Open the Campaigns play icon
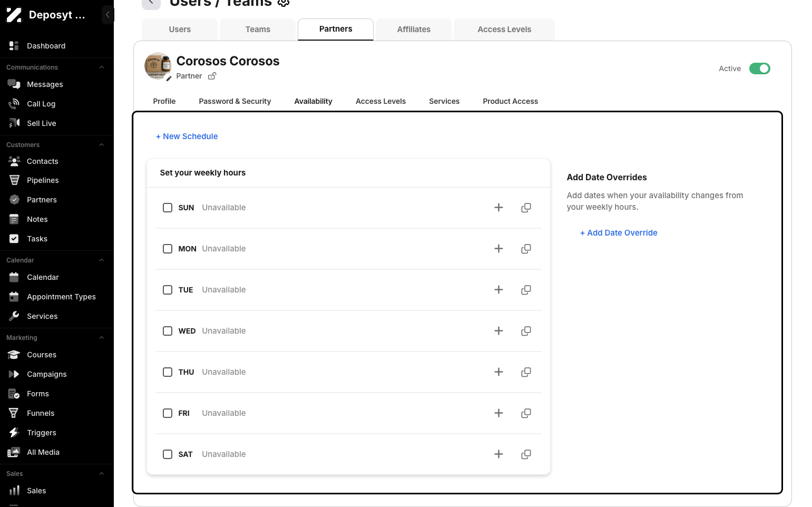This screenshot has height=507, width=812. (14, 374)
